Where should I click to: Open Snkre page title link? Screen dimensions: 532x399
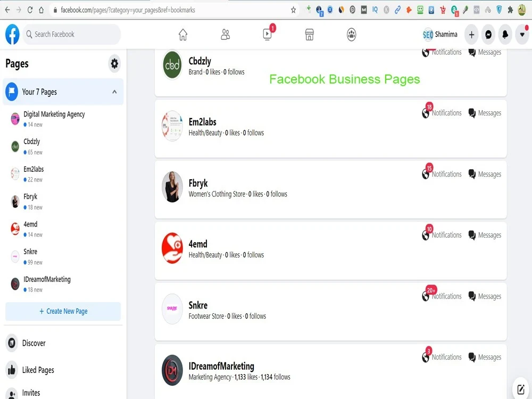(x=198, y=305)
